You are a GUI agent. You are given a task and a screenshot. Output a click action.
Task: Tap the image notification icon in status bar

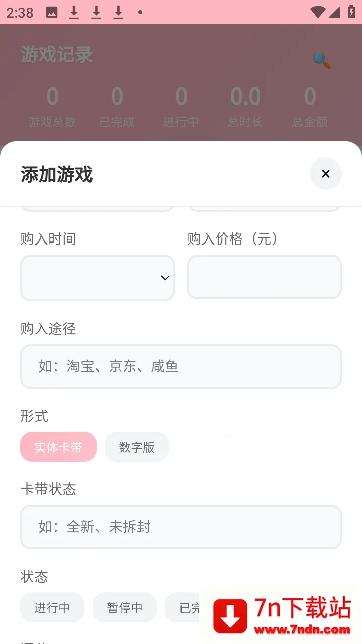pyautogui.click(x=52, y=12)
